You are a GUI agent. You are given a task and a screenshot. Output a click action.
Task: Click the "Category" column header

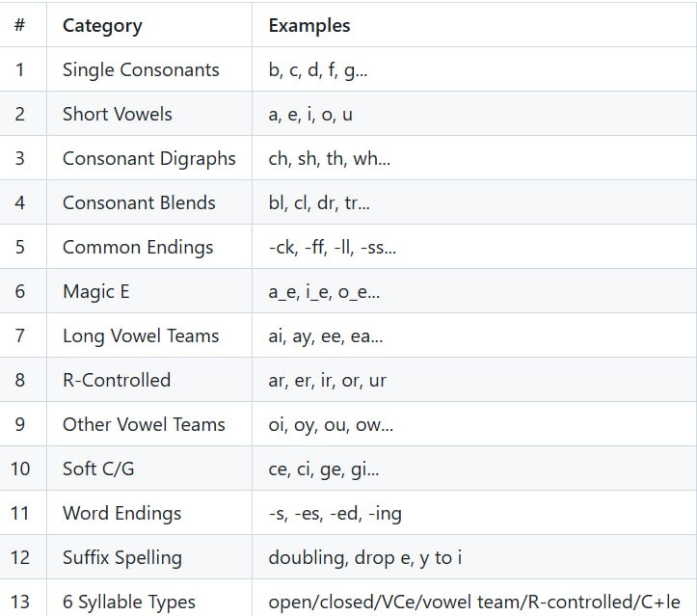102,26
